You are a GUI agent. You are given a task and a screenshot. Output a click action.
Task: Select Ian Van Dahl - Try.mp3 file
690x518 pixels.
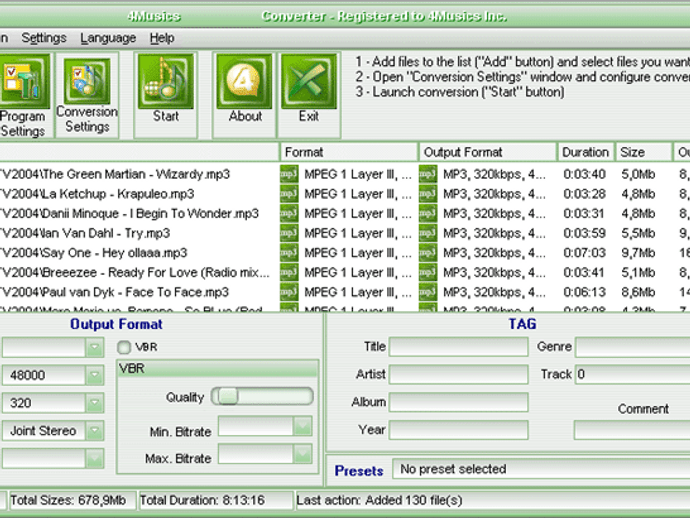85,233
